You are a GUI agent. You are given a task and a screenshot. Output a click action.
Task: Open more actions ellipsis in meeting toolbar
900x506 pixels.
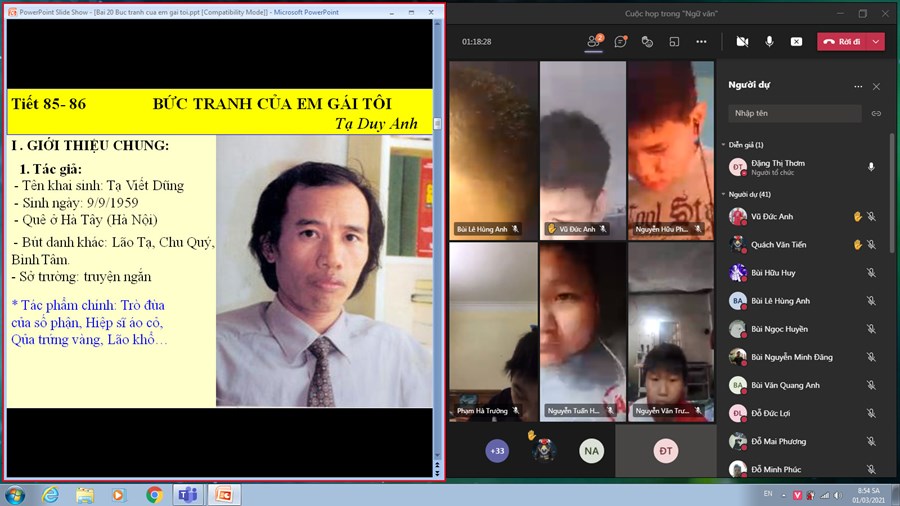click(701, 42)
